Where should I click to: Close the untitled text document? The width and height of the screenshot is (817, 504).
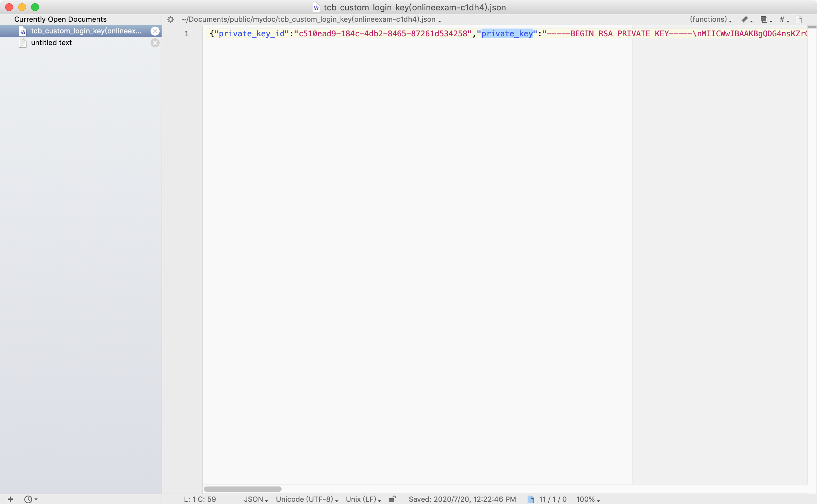[x=155, y=43]
